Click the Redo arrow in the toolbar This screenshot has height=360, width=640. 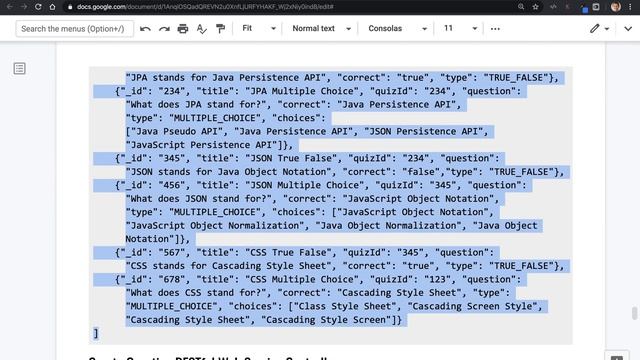pyautogui.click(x=164, y=29)
